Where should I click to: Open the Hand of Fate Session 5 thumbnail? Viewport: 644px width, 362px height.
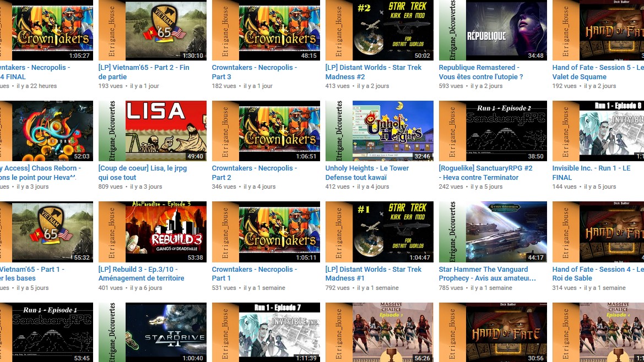pos(598,30)
